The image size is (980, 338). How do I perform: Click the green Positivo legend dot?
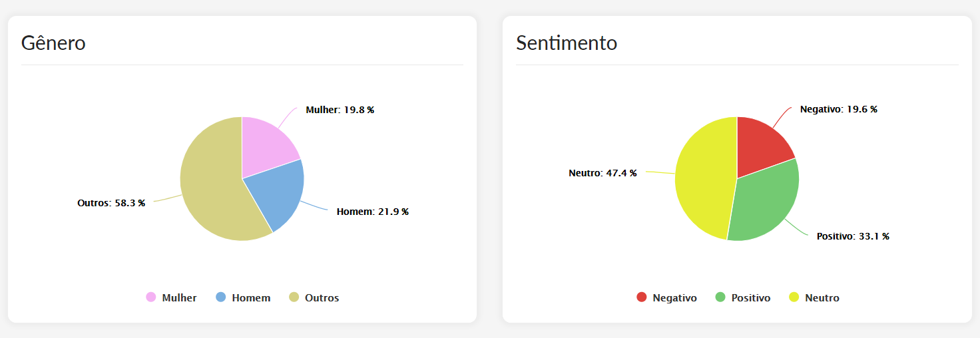720,297
